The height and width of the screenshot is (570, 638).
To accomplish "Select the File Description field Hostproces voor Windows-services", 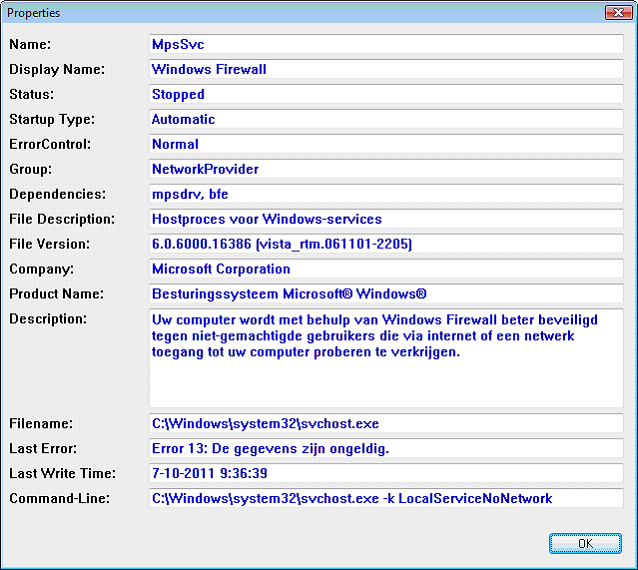I will [x=386, y=219].
